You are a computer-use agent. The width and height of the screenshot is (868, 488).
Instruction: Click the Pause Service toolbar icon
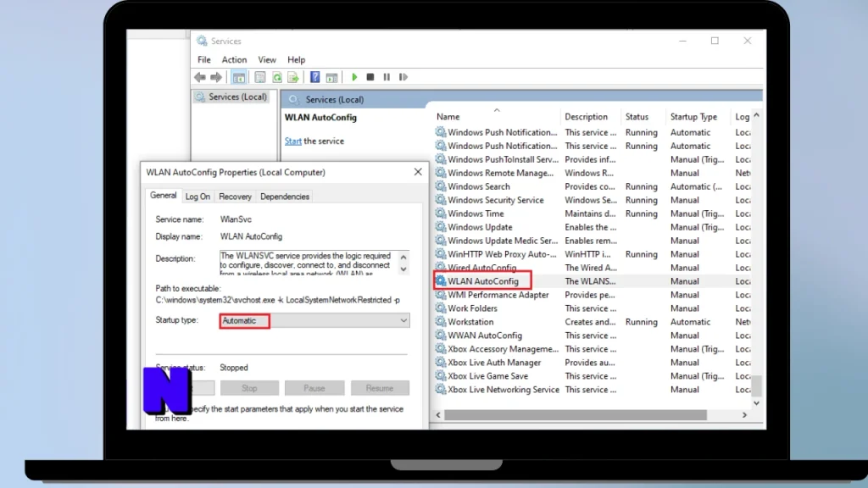(x=387, y=77)
